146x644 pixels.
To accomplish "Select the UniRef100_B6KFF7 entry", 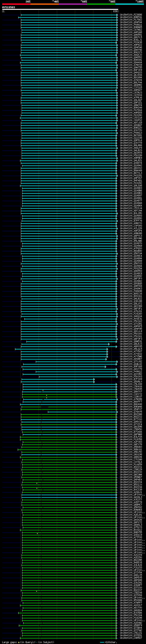I will [131, 402].
